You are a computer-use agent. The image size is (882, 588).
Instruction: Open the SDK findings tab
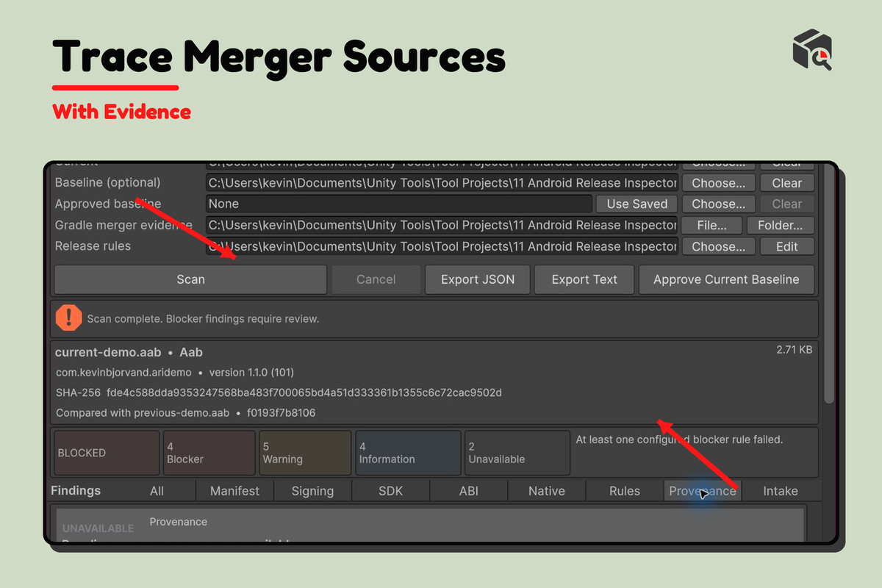coord(390,491)
